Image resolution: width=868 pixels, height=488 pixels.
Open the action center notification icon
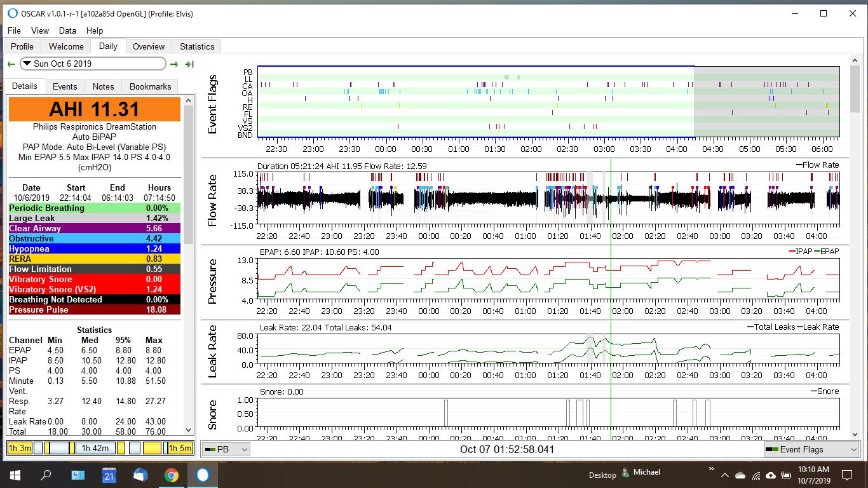point(846,475)
